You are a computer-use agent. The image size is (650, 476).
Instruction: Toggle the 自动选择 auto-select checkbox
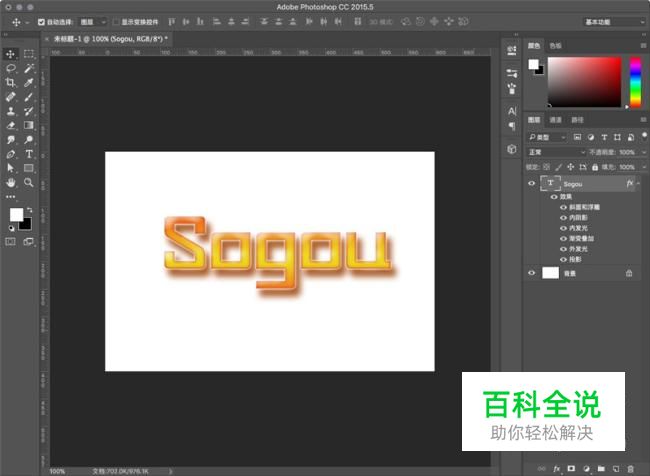(41, 22)
